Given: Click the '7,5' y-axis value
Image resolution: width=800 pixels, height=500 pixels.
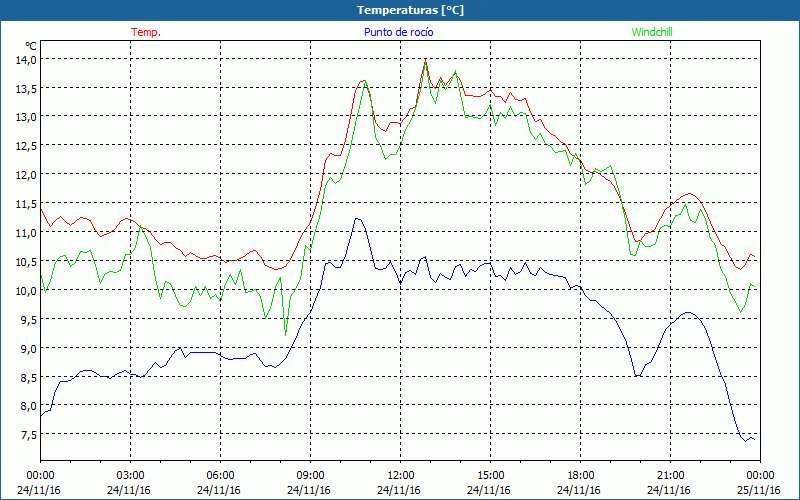Looking at the screenshot, I should (x=29, y=435).
